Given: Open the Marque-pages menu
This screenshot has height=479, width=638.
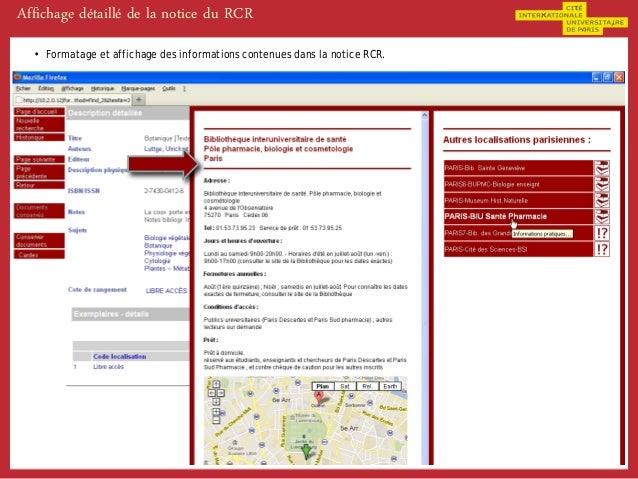Looking at the screenshot, I should point(138,88).
